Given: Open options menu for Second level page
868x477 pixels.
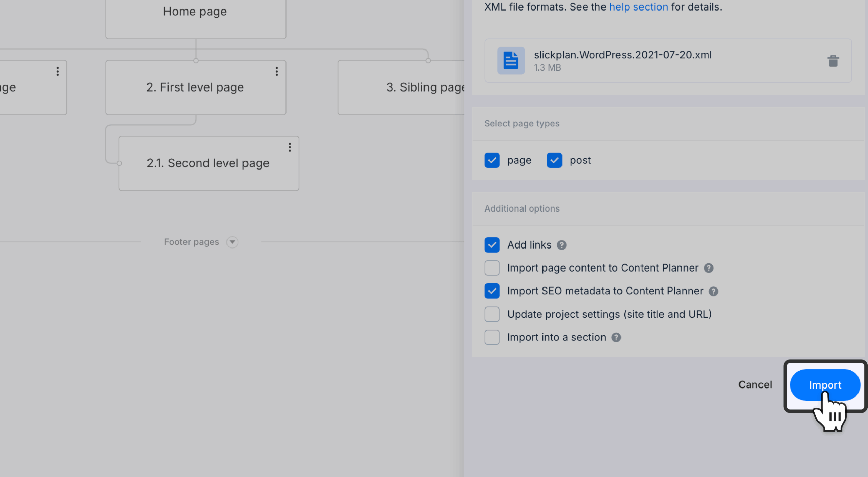Looking at the screenshot, I should click(x=290, y=147).
